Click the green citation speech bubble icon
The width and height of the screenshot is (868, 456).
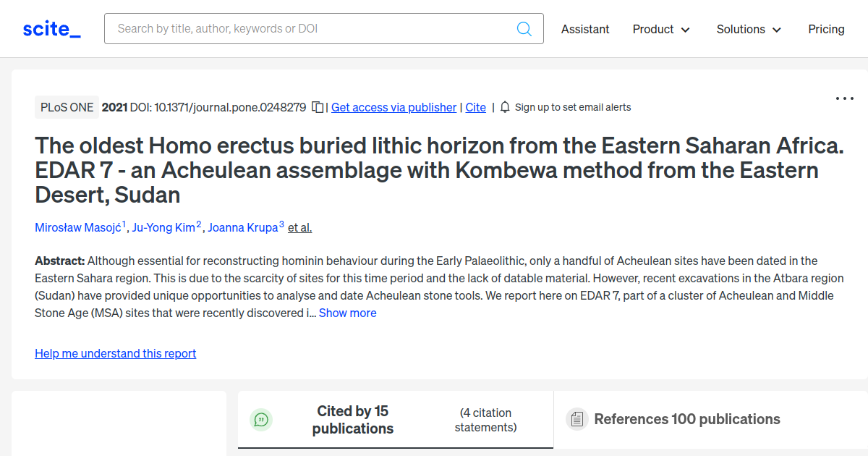[x=261, y=420]
